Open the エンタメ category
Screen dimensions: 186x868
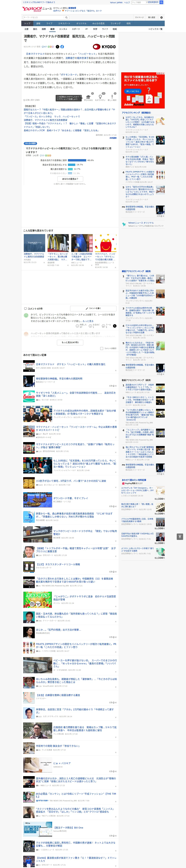point(63,29)
